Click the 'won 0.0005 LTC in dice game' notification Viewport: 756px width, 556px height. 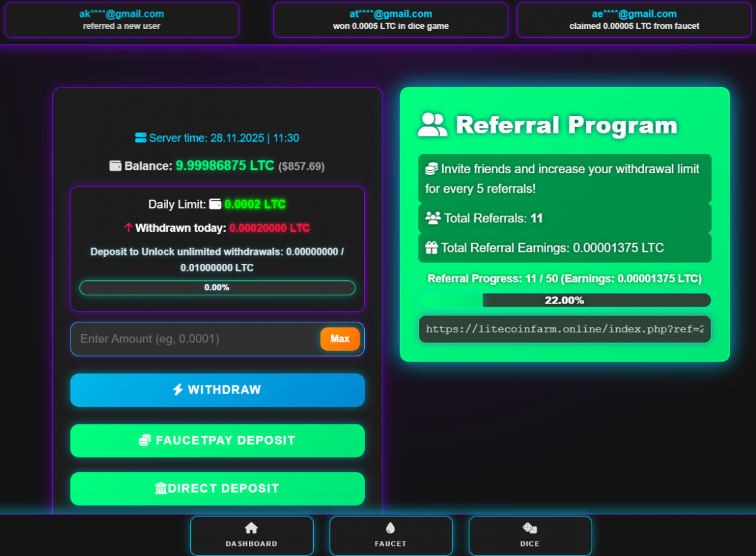point(391,20)
